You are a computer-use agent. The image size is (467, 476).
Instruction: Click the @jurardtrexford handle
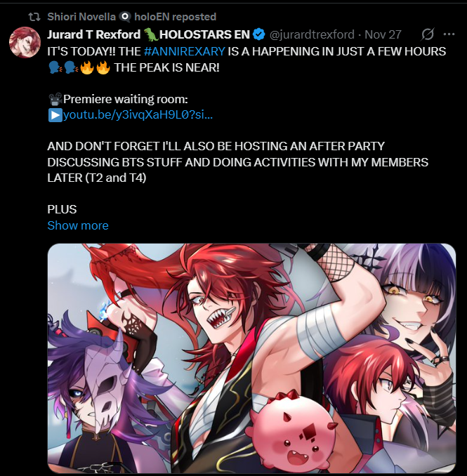[312, 34]
